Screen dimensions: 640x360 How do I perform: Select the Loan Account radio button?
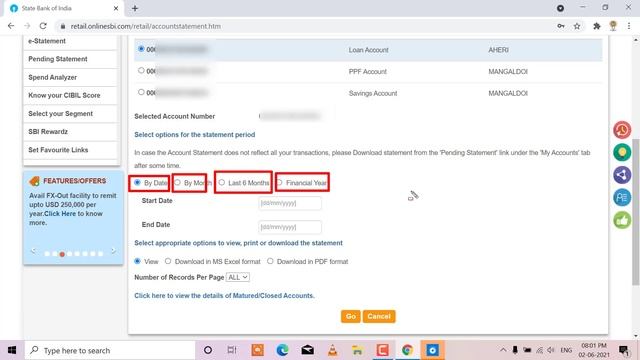[141, 49]
